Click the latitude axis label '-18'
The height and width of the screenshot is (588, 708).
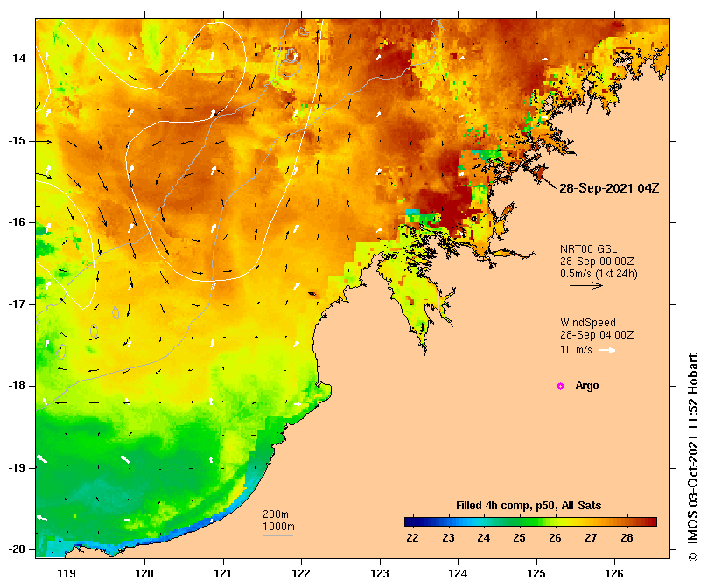click(17, 386)
